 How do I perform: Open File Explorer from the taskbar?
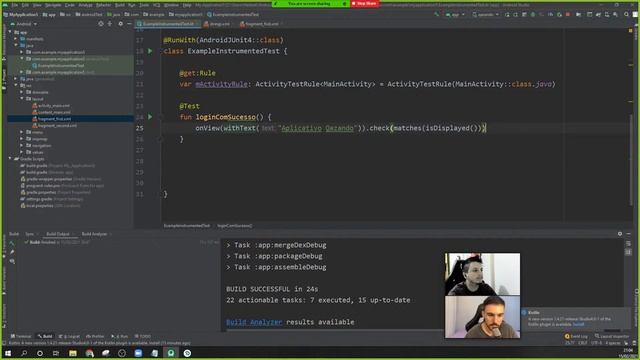point(73,353)
